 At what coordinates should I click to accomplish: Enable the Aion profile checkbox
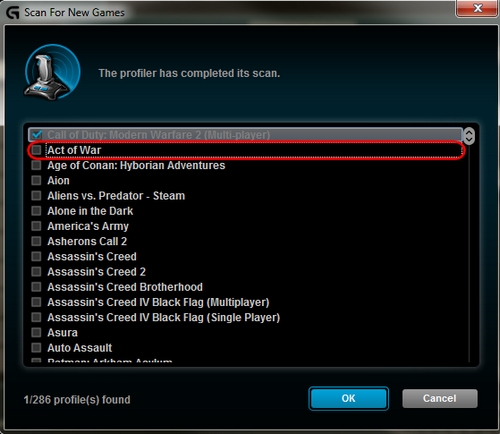pos(36,180)
